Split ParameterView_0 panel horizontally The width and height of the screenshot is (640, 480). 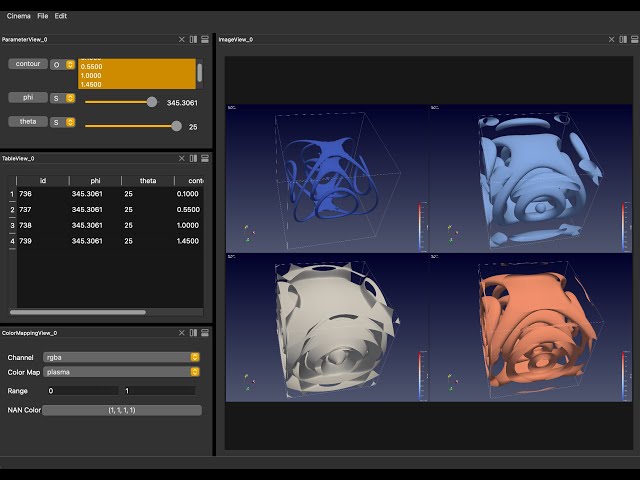(193, 39)
